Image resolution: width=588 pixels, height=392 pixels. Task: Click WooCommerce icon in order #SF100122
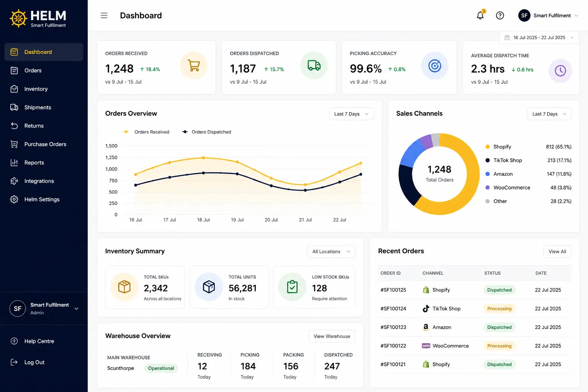point(426,346)
